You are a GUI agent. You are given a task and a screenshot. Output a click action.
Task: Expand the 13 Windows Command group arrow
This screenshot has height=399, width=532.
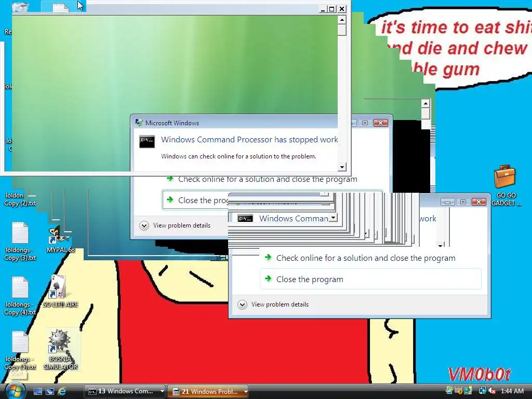[162, 392]
